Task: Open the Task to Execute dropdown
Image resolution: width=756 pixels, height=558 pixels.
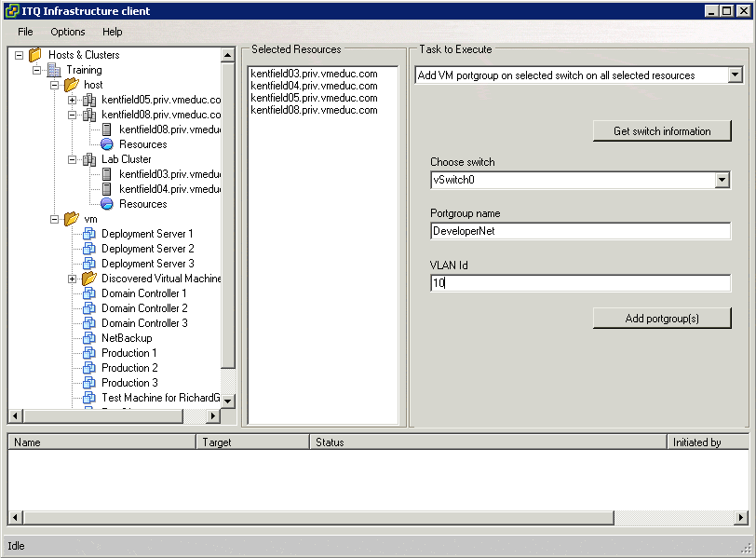Action: click(x=735, y=75)
